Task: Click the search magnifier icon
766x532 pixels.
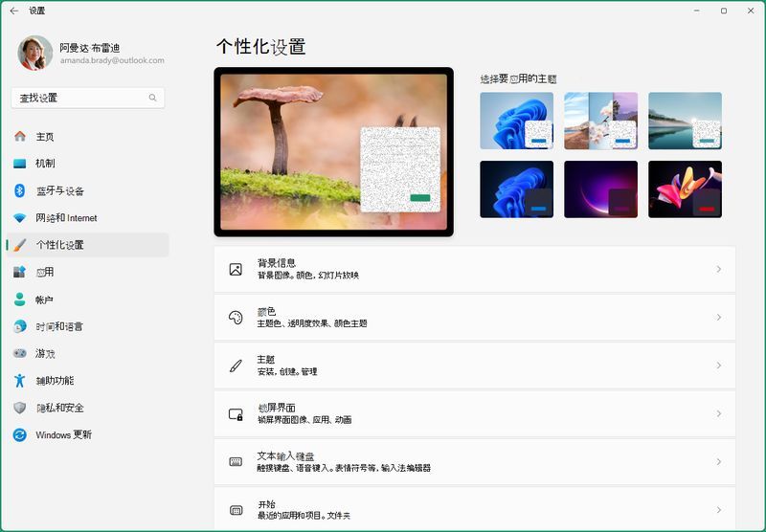Action: (152, 98)
